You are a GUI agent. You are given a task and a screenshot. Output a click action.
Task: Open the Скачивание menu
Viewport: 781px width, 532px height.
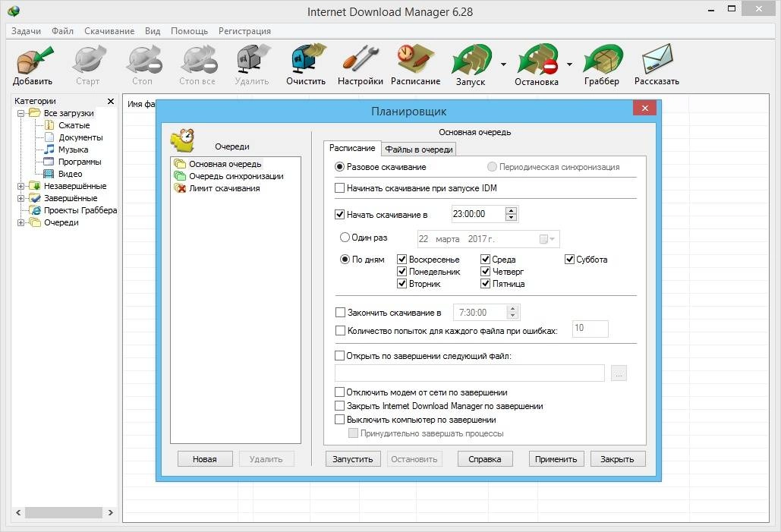[x=109, y=31]
